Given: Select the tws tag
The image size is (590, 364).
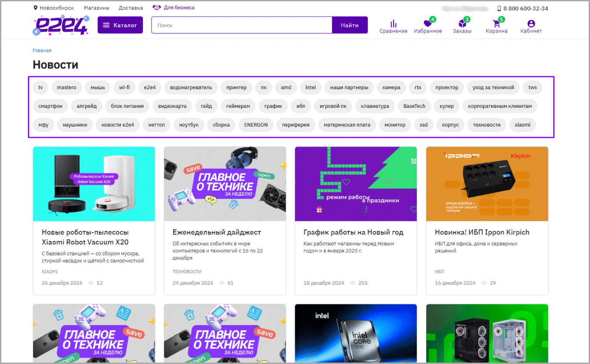Looking at the screenshot, I should pyautogui.click(x=533, y=87).
